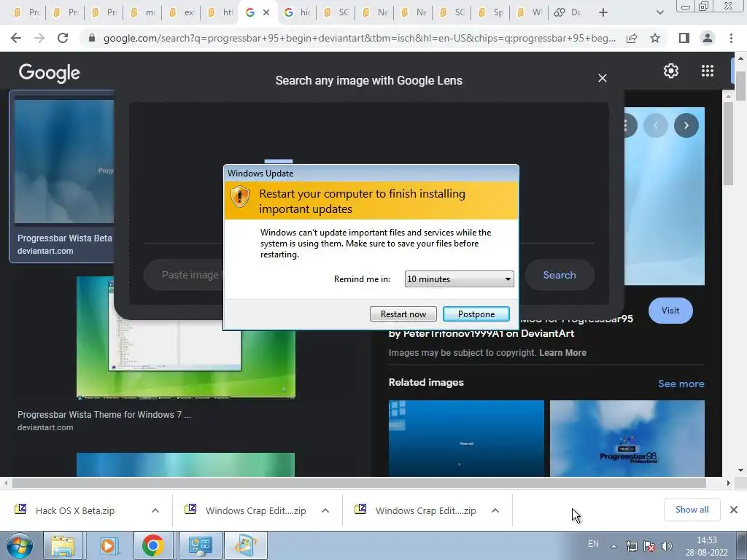The height and width of the screenshot is (560, 747).
Task: Click the horizontal page scrollbar
Action: (x=359, y=483)
